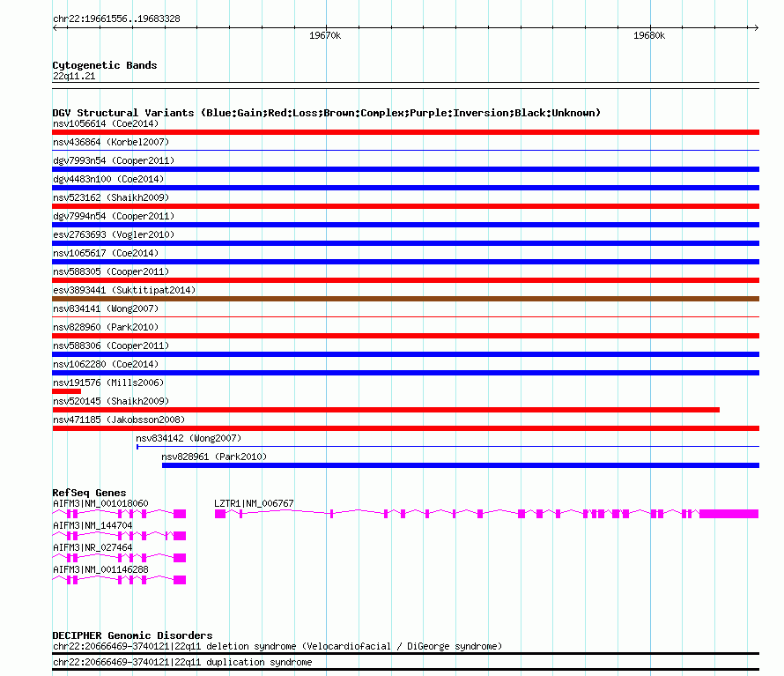Click the thin blue nsv436864 line
The width and height of the screenshot is (784, 676).
[x=405, y=150]
